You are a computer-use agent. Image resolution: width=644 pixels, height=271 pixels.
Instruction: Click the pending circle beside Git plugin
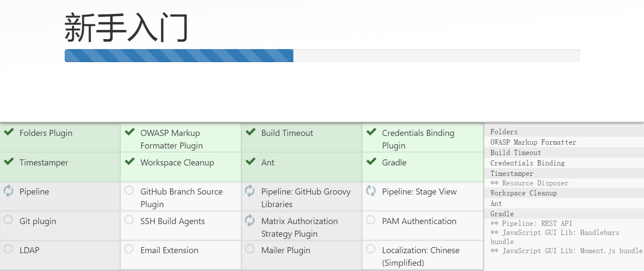click(8, 220)
